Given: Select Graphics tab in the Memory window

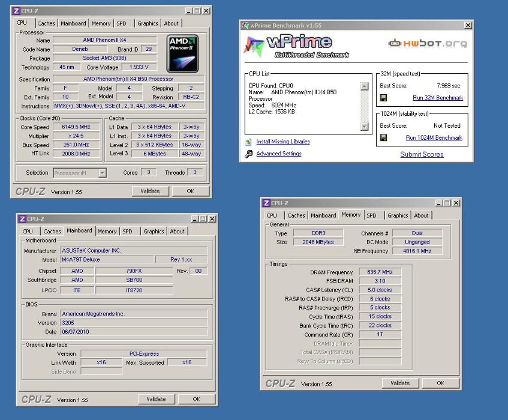Looking at the screenshot, I should [x=398, y=215].
